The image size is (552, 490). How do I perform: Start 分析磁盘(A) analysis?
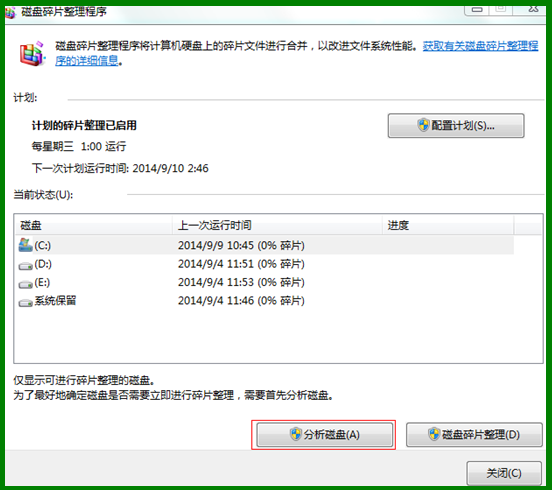pos(324,435)
